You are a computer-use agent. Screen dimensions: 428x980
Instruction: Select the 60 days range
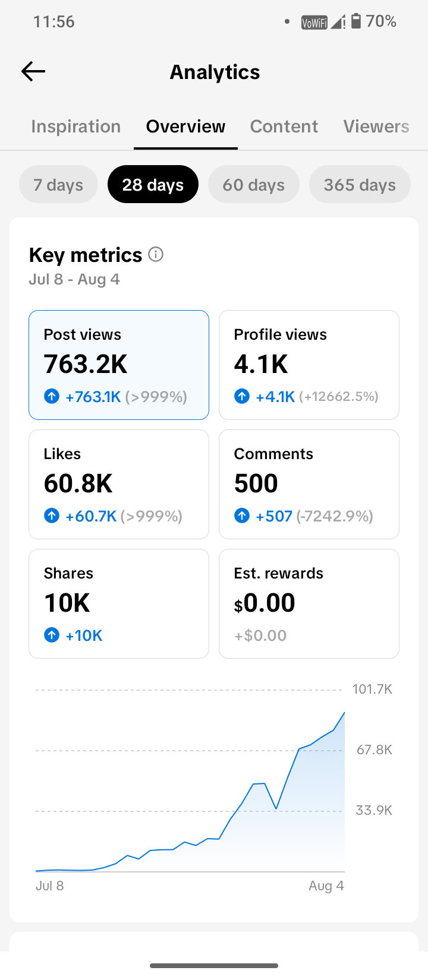click(x=254, y=185)
